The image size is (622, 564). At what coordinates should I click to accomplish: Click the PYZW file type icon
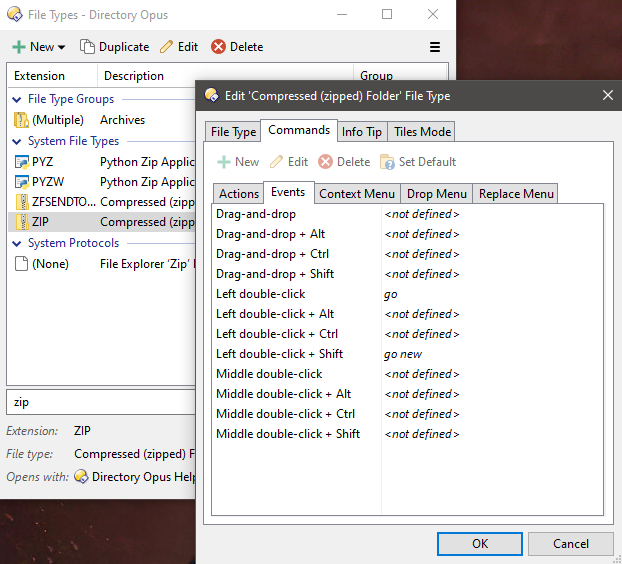click(x=22, y=182)
